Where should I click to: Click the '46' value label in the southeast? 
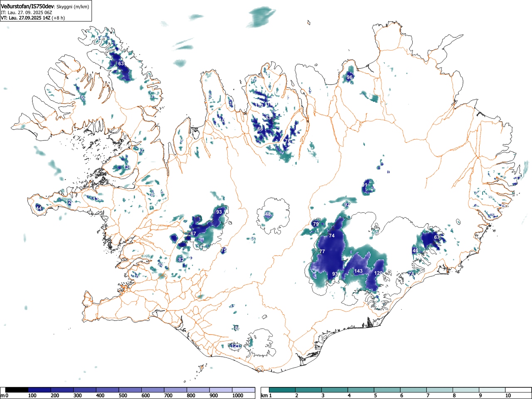click(x=415, y=251)
